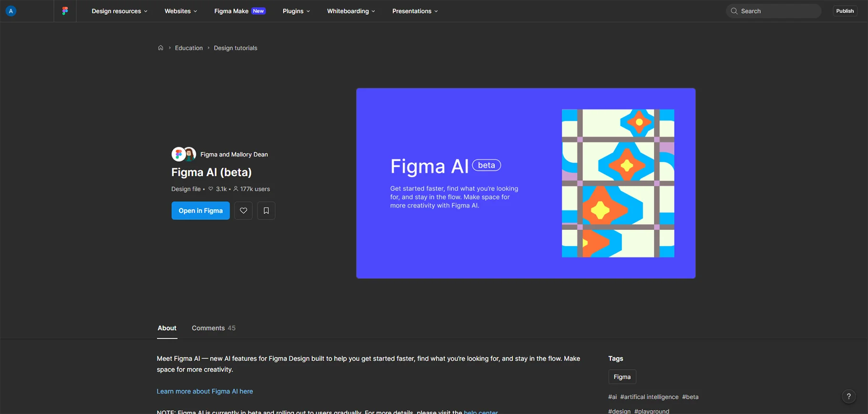
Task: Click the Publish button
Action: (845, 11)
